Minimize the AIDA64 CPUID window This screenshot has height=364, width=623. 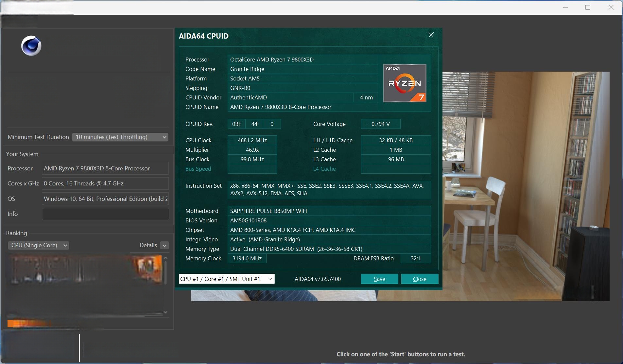(x=408, y=35)
